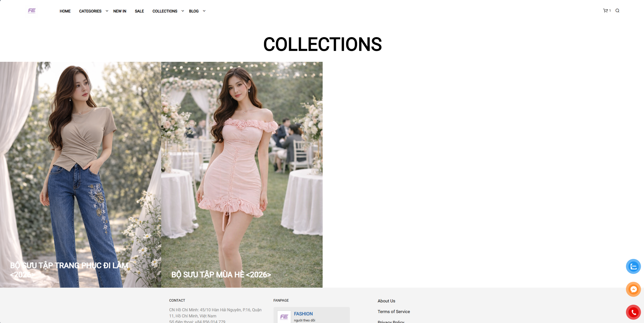Open Zalo chat floating button
644x323 pixels.
tap(633, 266)
